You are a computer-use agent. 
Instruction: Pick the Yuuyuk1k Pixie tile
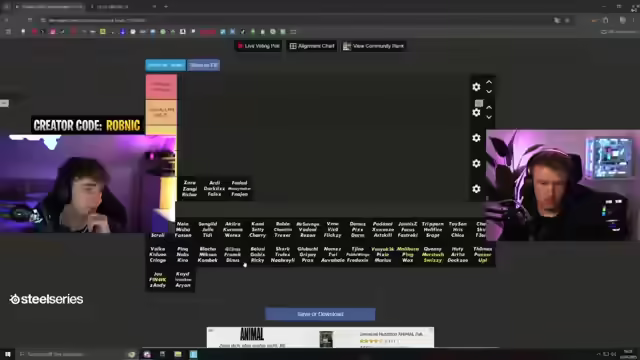[382, 255]
